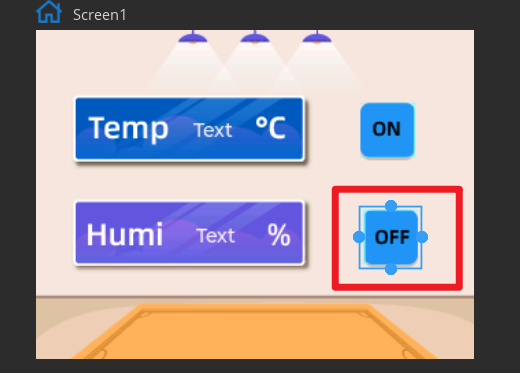The height and width of the screenshot is (373, 520).
Task: Select the left ceiling lamp image
Action: coord(193,37)
